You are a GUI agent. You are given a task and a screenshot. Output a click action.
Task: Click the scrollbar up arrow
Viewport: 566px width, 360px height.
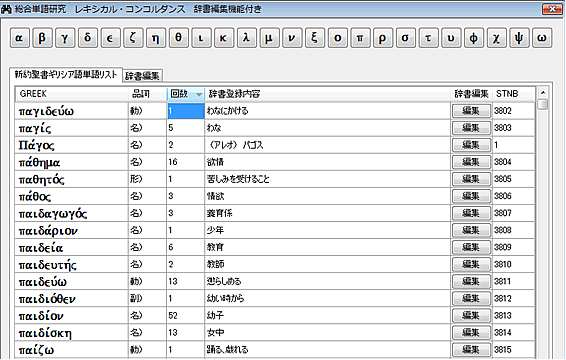coord(543,93)
